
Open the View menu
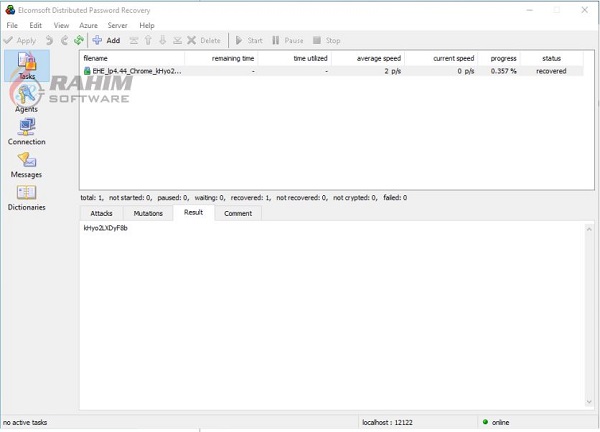61,25
